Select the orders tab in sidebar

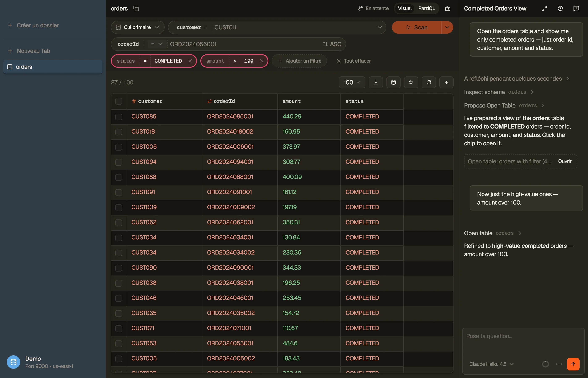pos(53,67)
